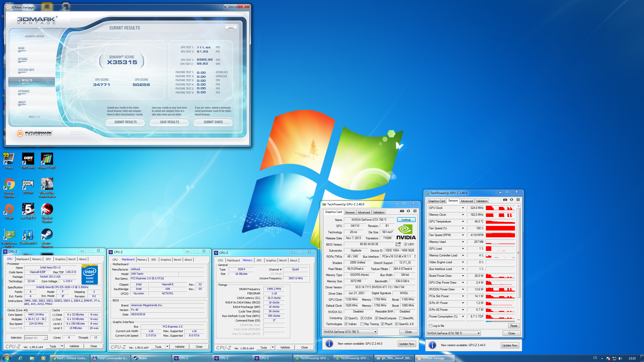
Task: Open the Steam shortcut desktop icon
Action: [x=47, y=238]
